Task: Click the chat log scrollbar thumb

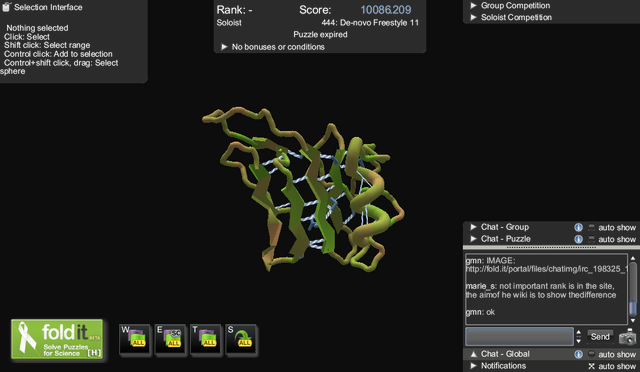Action: (x=633, y=308)
